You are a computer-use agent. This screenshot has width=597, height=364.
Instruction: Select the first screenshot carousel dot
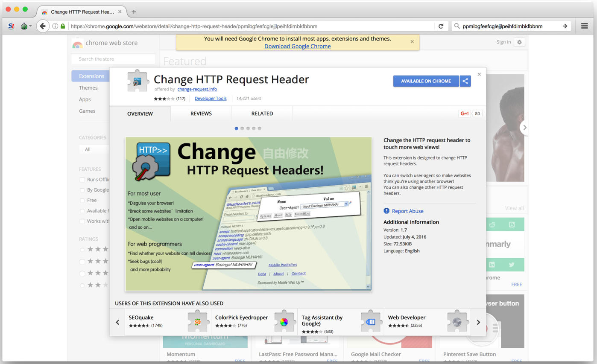click(237, 128)
